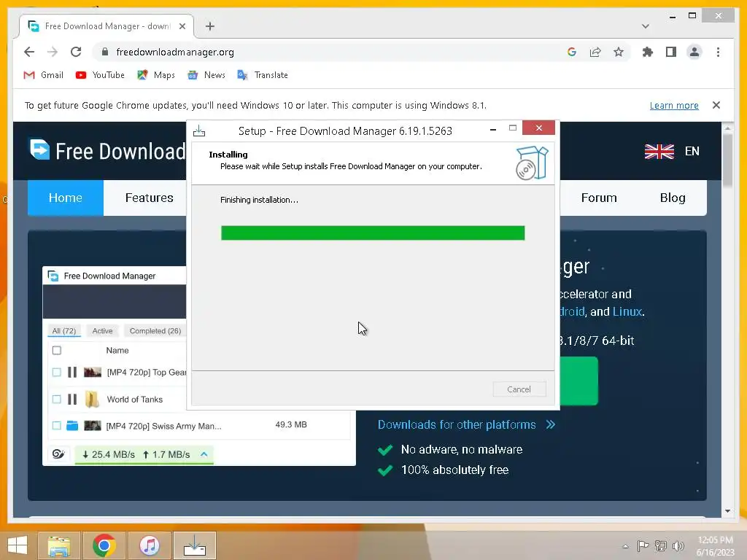Tick checkbox for World of Tanks row
The width and height of the screenshot is (747, 560).
tap(57, 399)
